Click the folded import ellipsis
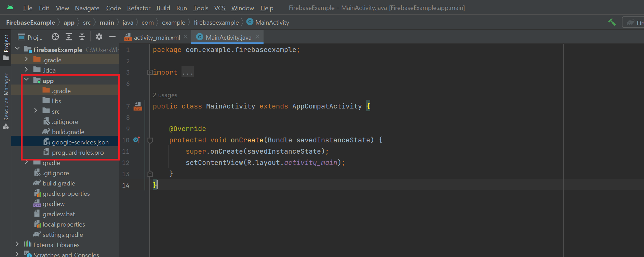644x257 pixels. coord(187,72)
